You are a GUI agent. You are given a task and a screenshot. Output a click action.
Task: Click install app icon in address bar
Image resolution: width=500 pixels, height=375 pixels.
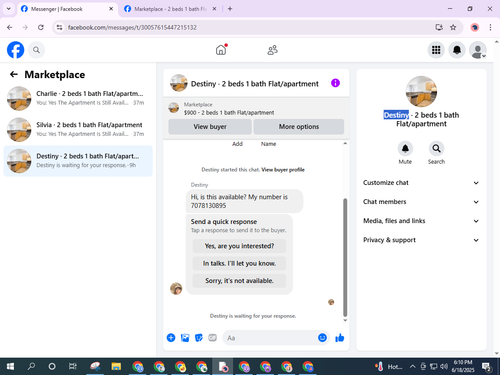pos(439,27)
